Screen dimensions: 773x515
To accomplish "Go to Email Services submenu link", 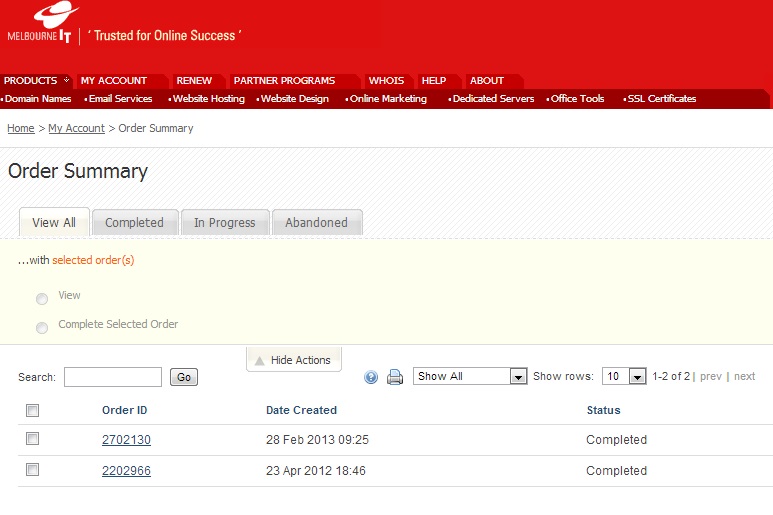I will 120,99.
